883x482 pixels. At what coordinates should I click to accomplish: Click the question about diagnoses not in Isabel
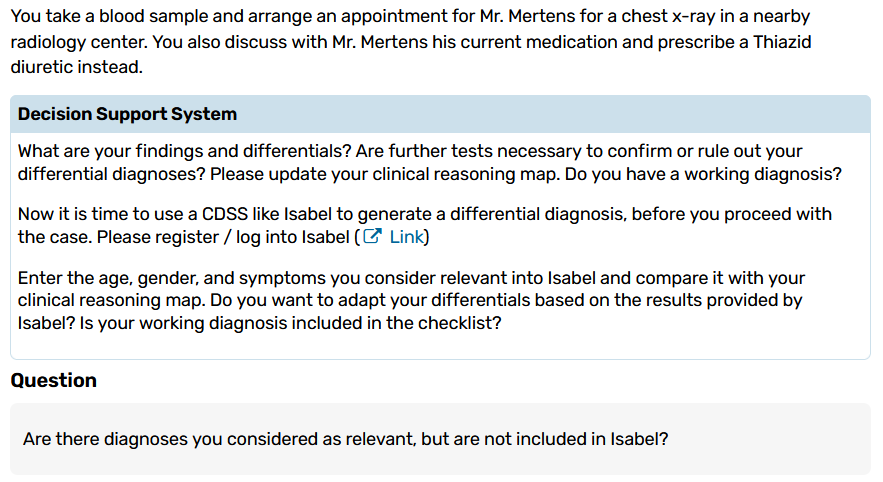[x=345, y=439]
